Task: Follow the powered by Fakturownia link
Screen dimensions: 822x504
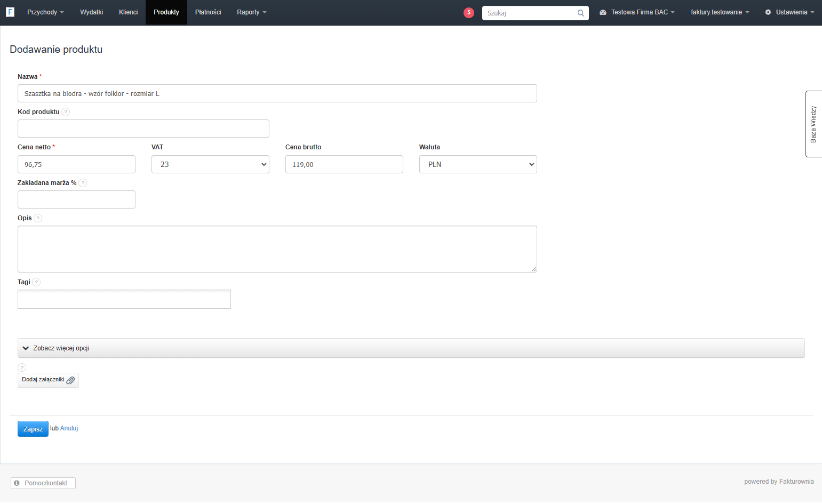Action: coord(779,482)
